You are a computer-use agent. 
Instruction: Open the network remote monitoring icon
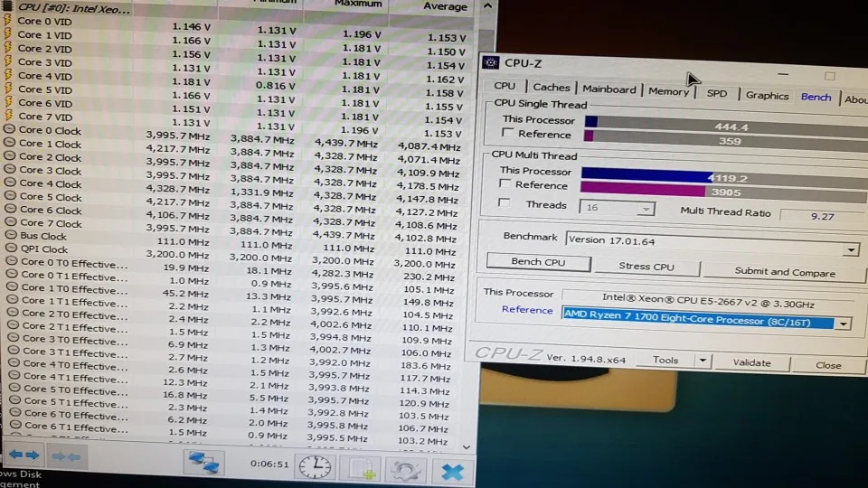coord(203,463)
